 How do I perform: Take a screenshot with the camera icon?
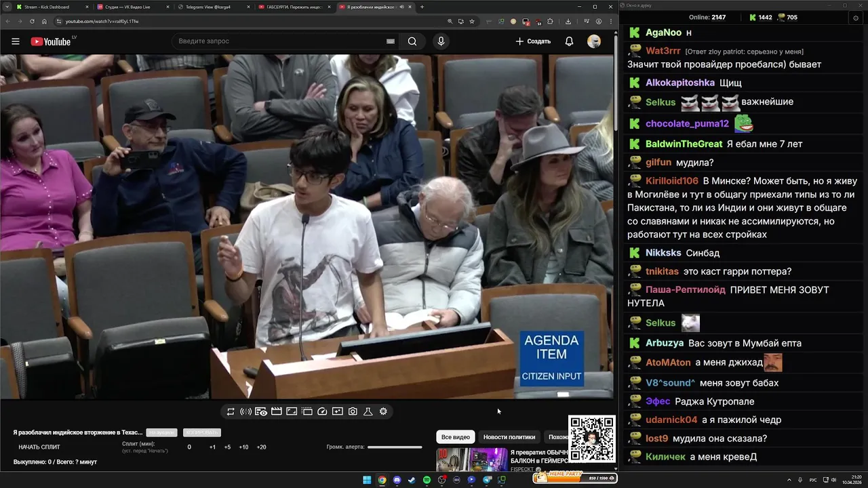click(353, 411)
